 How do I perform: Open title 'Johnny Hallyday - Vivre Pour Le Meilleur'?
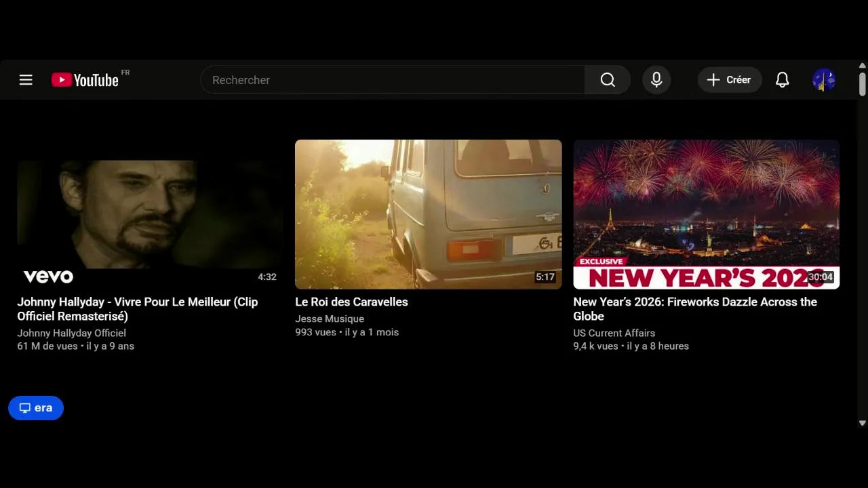point(138,309)
